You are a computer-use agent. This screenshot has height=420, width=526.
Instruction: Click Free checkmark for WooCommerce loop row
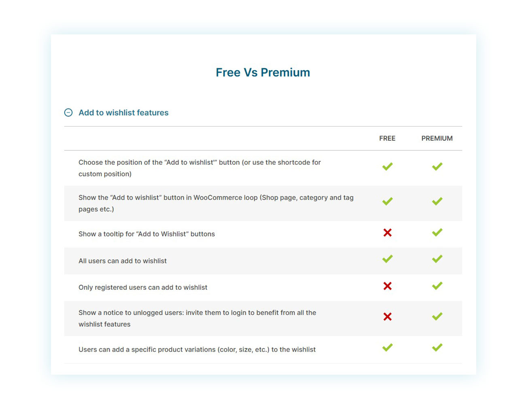point(387,201)
